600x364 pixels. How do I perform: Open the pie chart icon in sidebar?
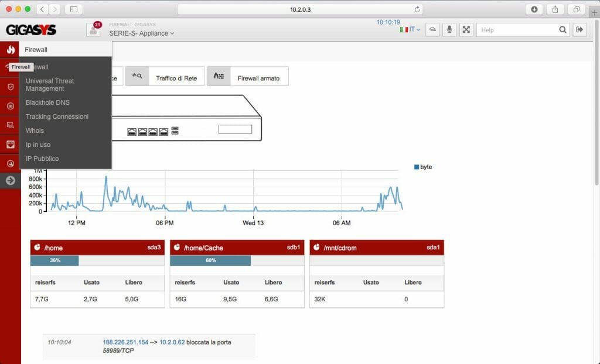click(x=11, y=164)
